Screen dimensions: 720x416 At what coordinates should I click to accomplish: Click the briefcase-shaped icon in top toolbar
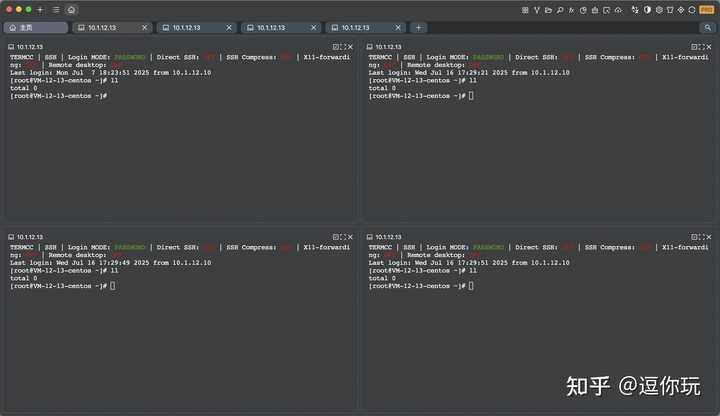(595, 10)
